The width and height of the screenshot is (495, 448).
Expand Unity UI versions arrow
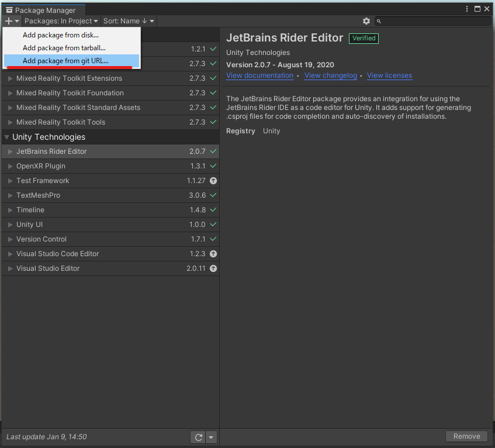(x=10, y=225)
